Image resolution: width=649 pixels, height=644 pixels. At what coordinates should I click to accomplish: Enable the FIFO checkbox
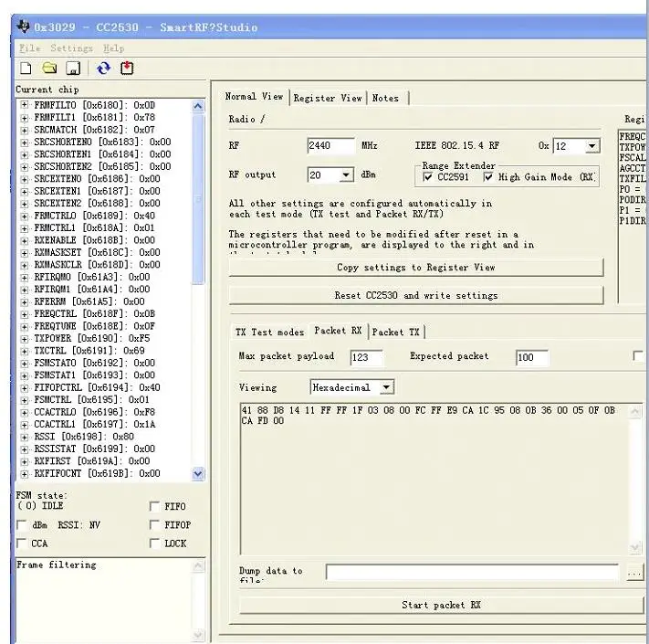pos(154,506)
